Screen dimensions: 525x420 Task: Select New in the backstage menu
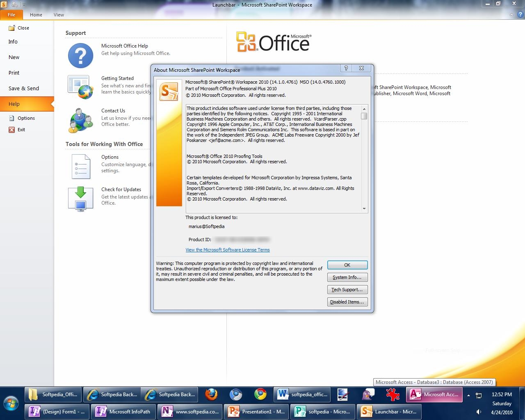(14, 57)
